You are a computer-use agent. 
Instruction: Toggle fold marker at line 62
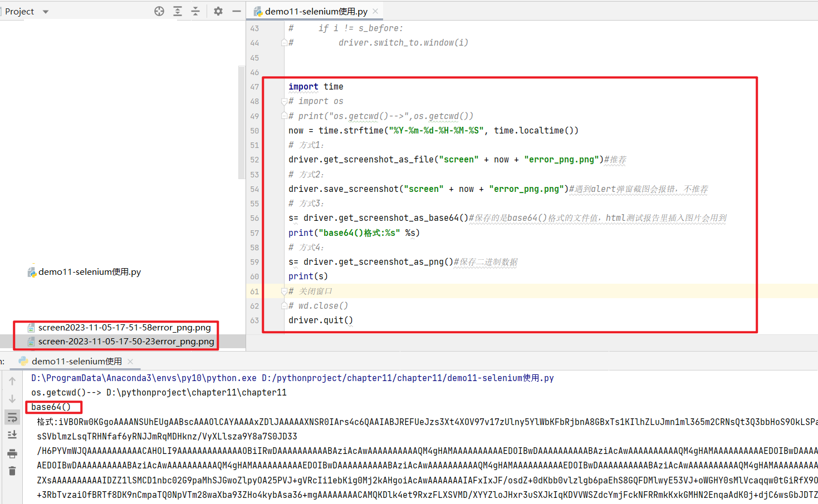click(x=284, y=305)
